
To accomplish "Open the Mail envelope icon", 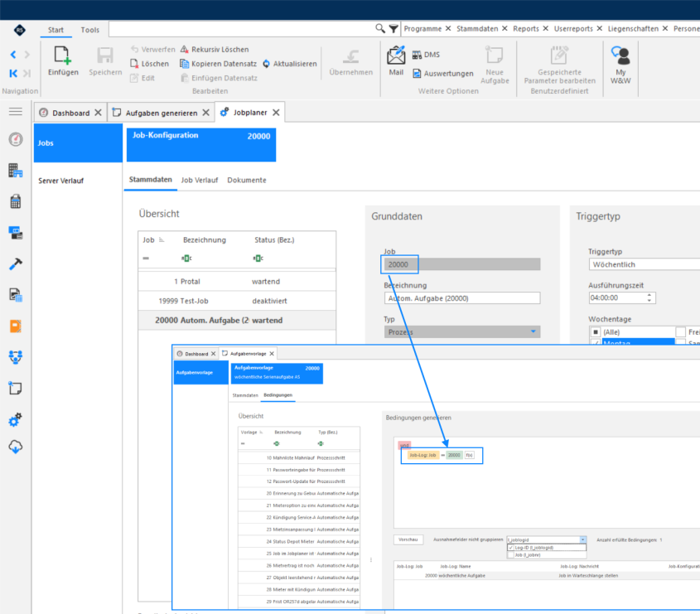I will [x=396, y=56].
